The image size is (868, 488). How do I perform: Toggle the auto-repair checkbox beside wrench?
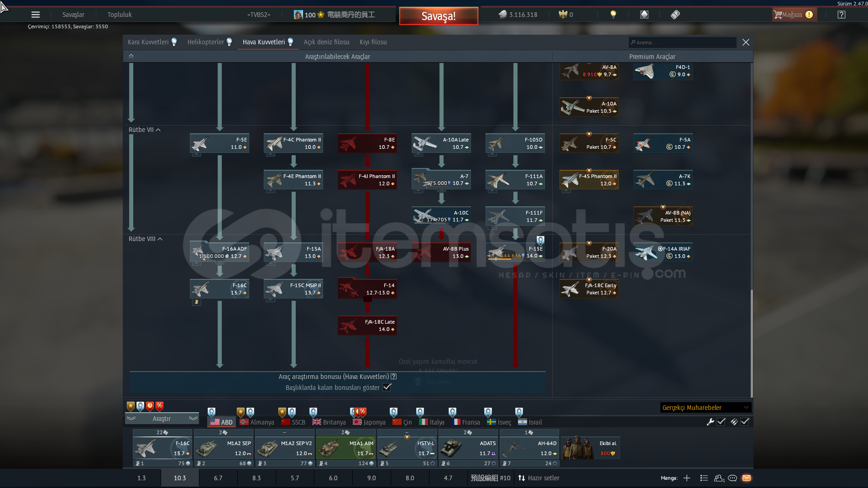[721, 422]
